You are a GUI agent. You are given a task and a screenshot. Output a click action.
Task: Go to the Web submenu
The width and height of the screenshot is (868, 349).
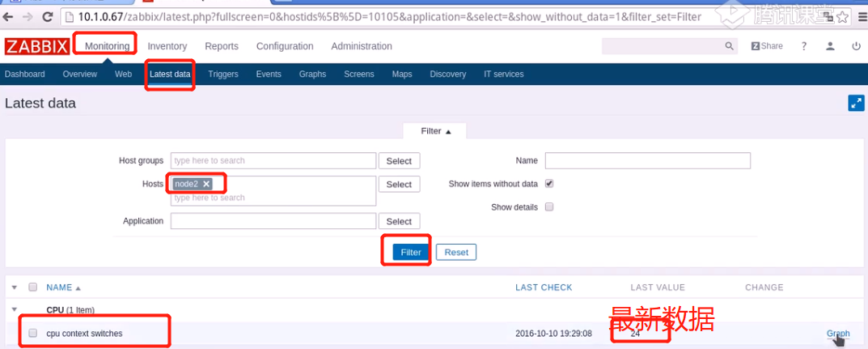(124, 74)
